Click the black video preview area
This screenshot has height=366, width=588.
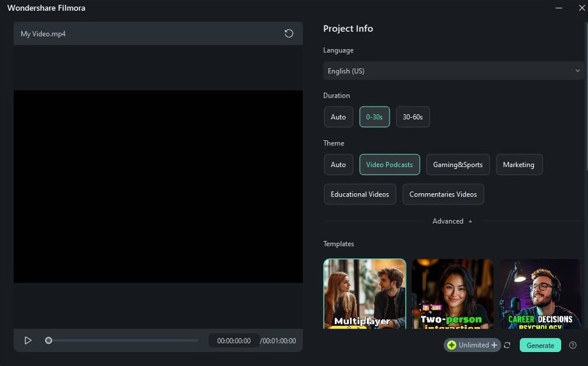(158, 186)
